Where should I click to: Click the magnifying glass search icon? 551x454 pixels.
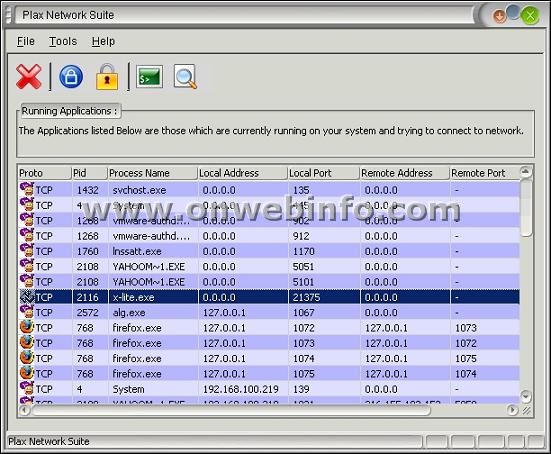pos(185,77)
